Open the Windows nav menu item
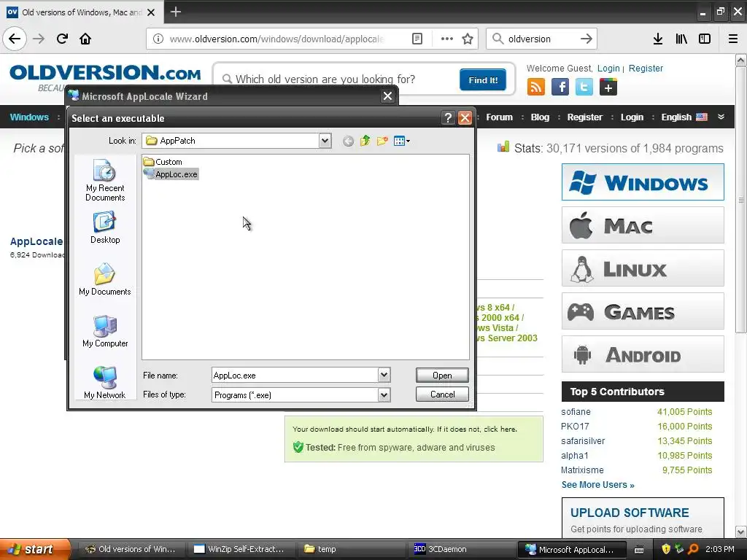The width and height of the screenshot is (747, 560). tap(29, 117)
